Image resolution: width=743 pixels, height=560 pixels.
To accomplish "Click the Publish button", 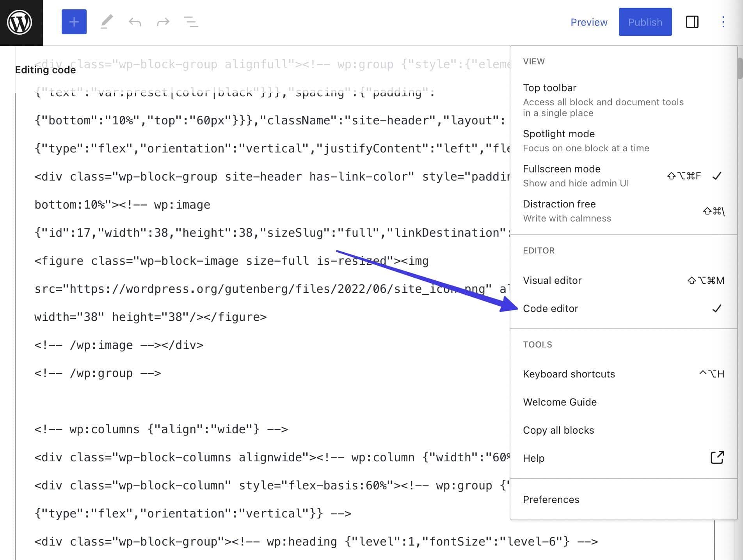I will point(645,22).
